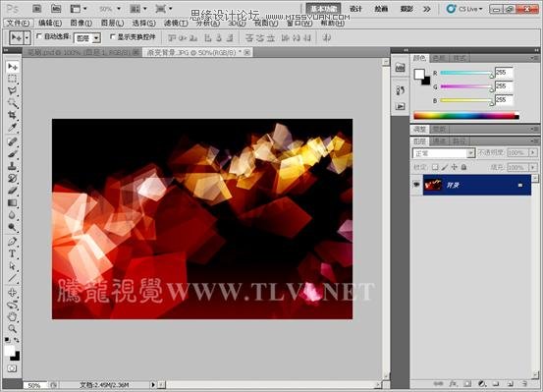Toggle lock transparent pixels
This screenshot has width=543, height=392.
pyautogui.click(x=435, y=167)
